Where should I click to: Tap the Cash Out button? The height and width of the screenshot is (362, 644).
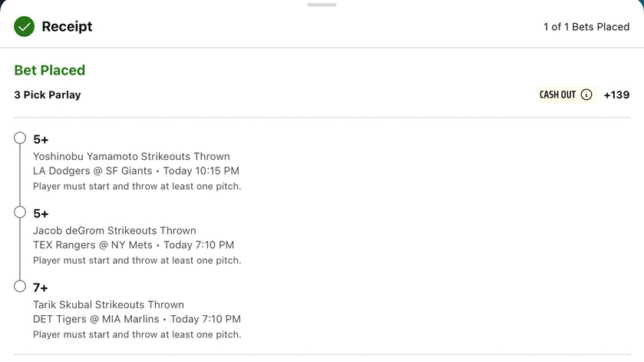[x=566, y=95]
